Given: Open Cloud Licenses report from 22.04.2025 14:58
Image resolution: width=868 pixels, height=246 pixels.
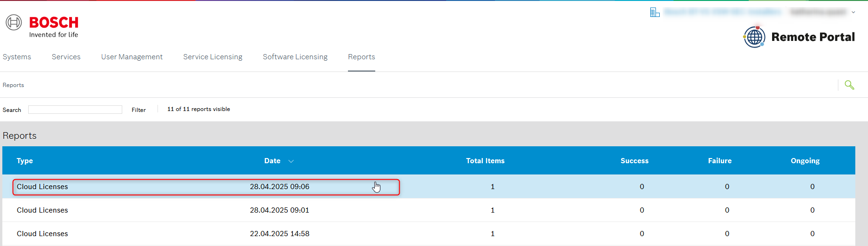Looking at the screenshot, I should [42, 234].
